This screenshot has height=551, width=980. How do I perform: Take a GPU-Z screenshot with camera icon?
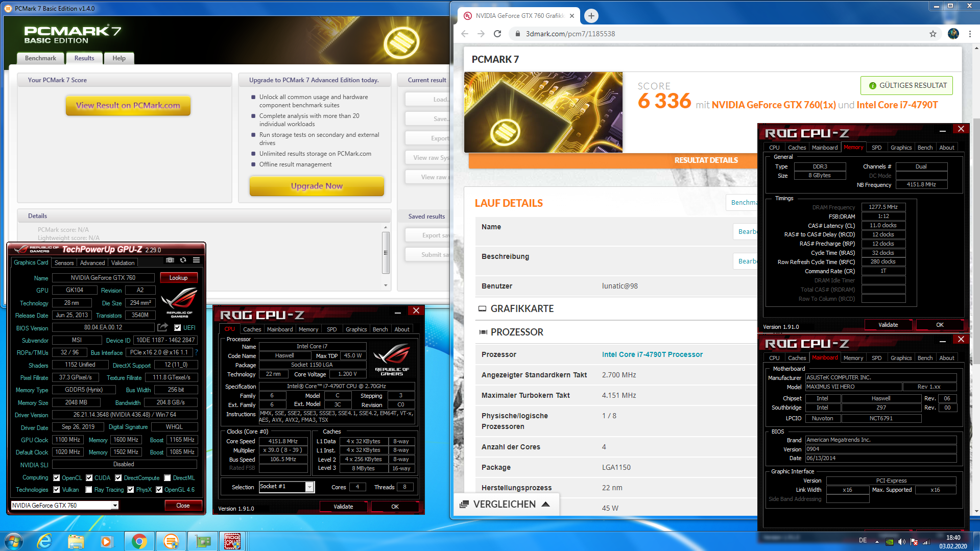(x=170, y=260)
